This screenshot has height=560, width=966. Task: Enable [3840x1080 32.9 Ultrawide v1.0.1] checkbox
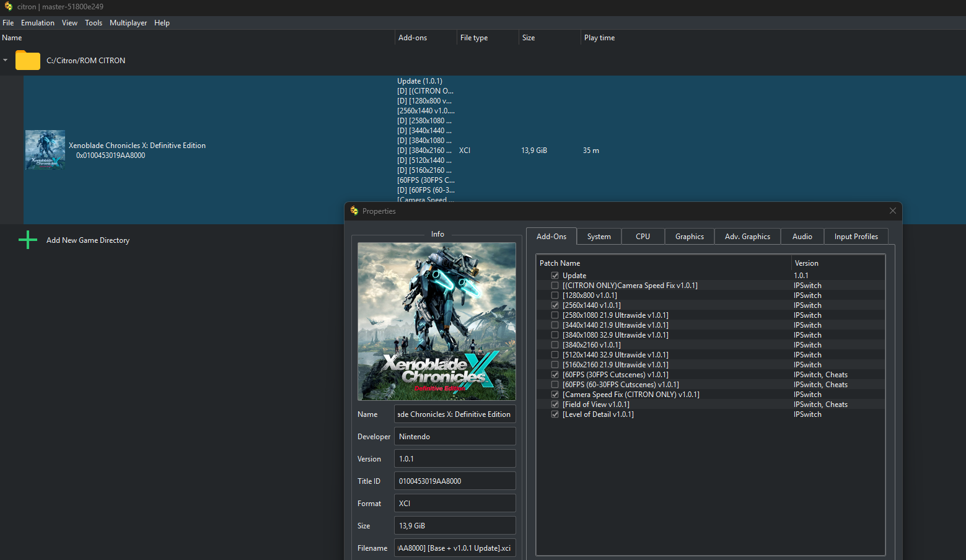(x=555, y=335)
